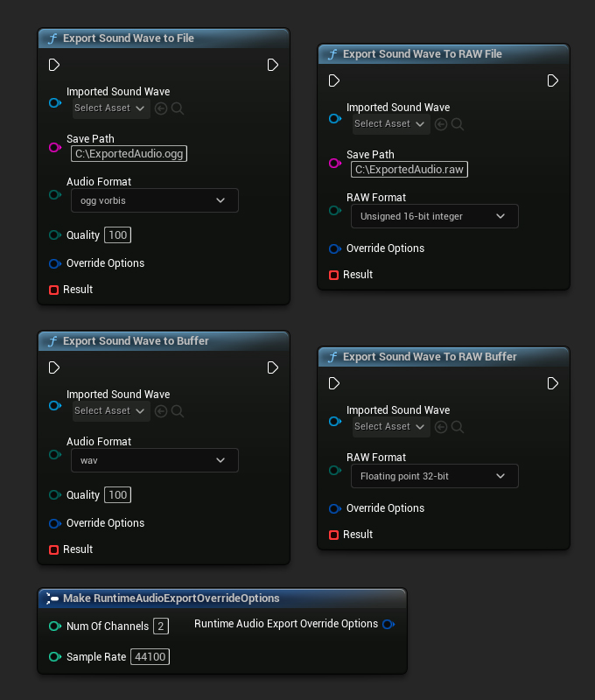Open the Floating point 32-bit RAW Format dropdown
Viewport: 595px width, 700px height.
point(434,476)
